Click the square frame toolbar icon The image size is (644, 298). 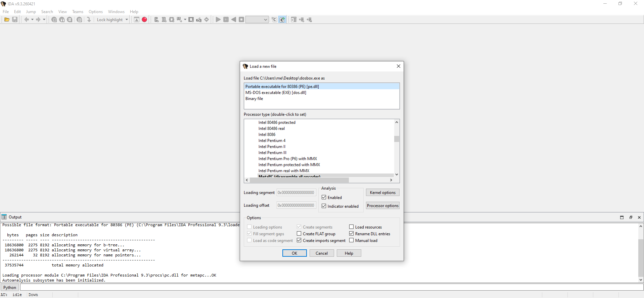tap(191, 19)
